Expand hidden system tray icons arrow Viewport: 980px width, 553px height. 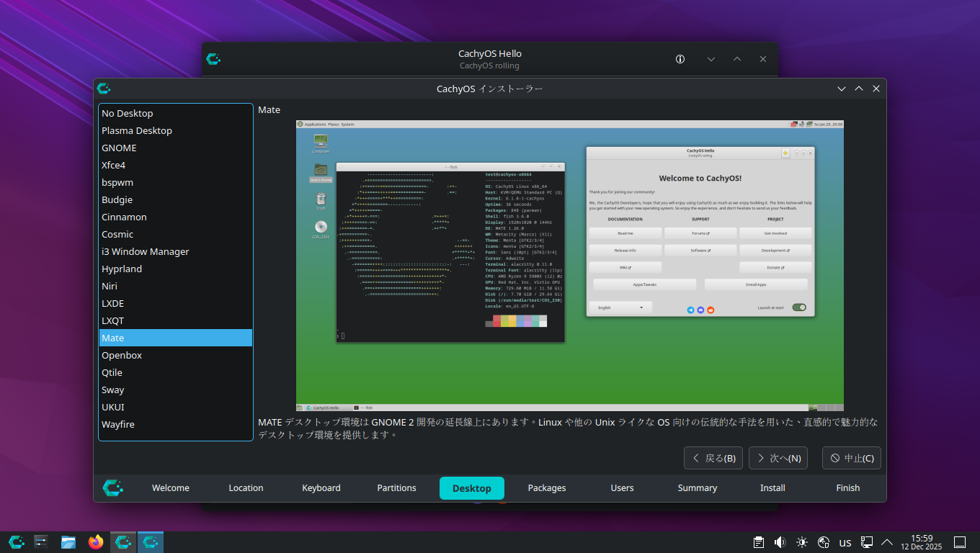tap(887, 542)
